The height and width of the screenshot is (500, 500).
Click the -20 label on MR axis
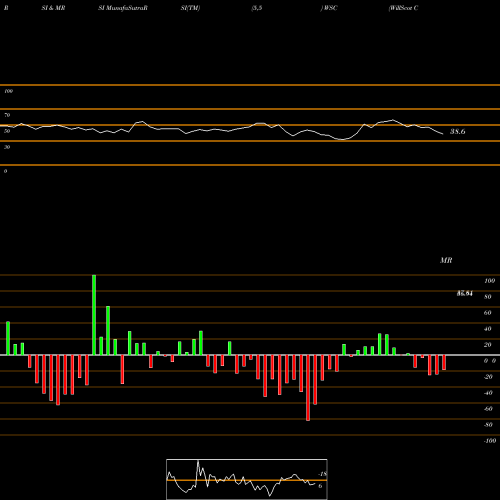click(x=488, y=377)
